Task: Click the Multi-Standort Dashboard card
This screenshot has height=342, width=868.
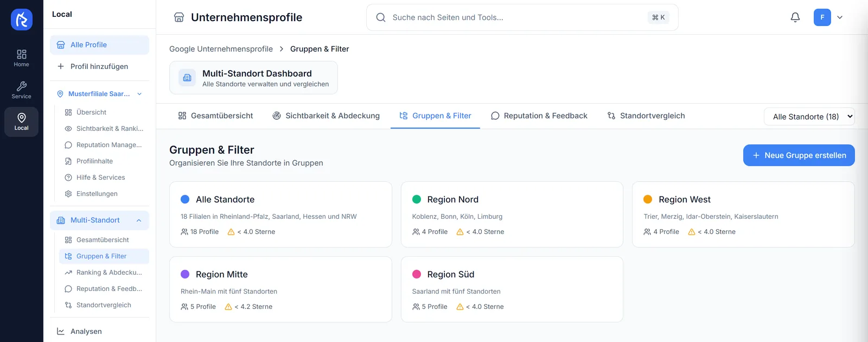Action: pos(253,78)
